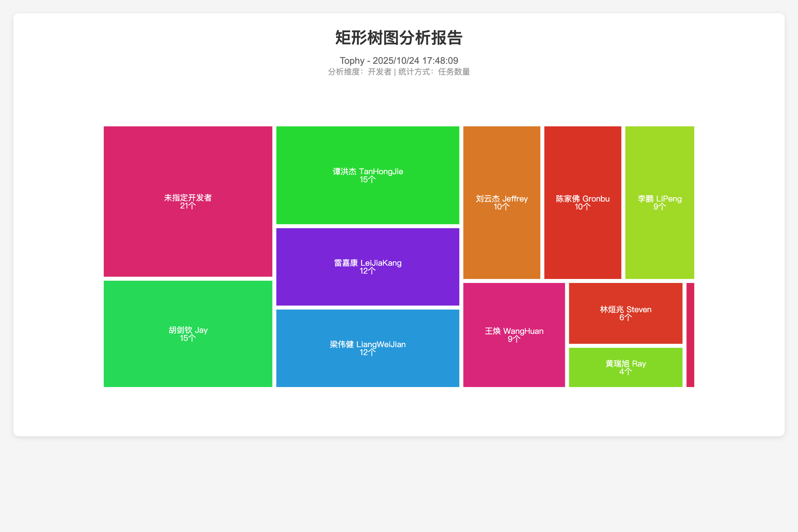Image resolution: width=798 pixels, height=532 pixels.
Task: Click the Jeffrey 10个 count label
Action: tap(501, 207)
